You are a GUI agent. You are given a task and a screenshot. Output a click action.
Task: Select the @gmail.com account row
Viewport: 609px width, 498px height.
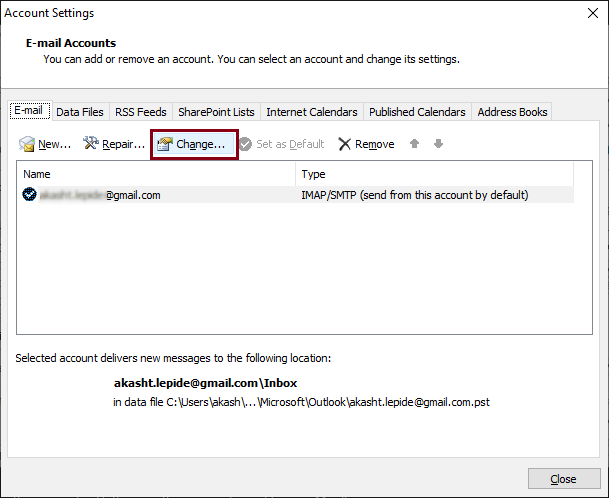[x=295, y=195]
